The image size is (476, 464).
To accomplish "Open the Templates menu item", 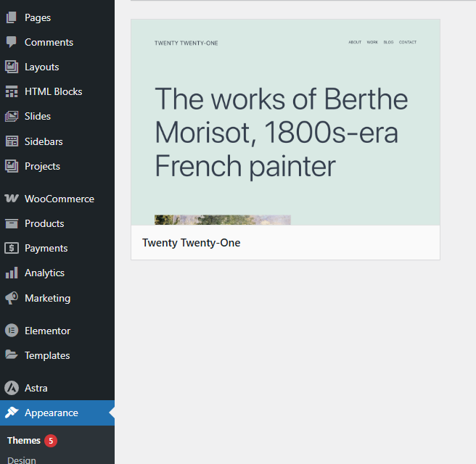I will (x=47, y=355).
